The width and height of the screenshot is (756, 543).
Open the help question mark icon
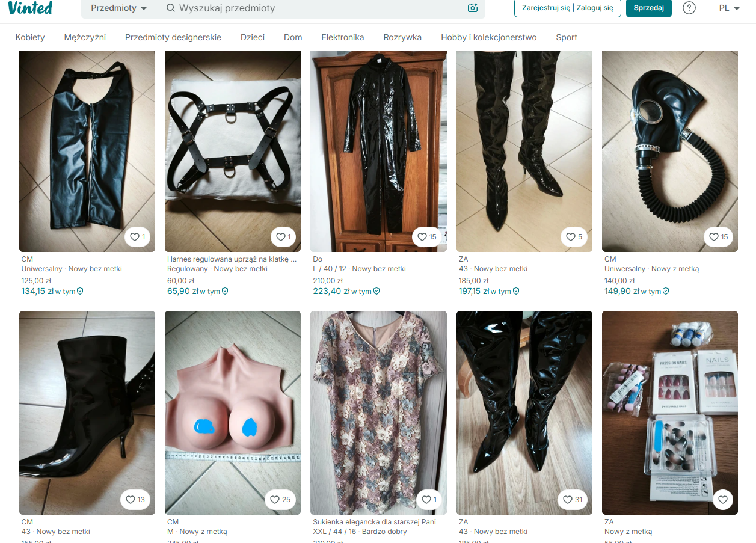coord(689,8)
